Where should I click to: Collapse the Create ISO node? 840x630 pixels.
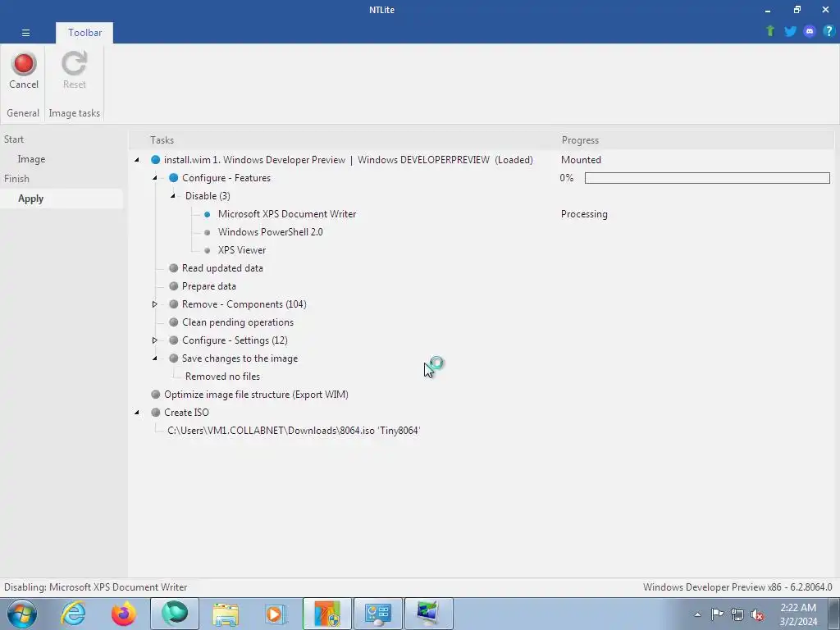coord(137,413)
